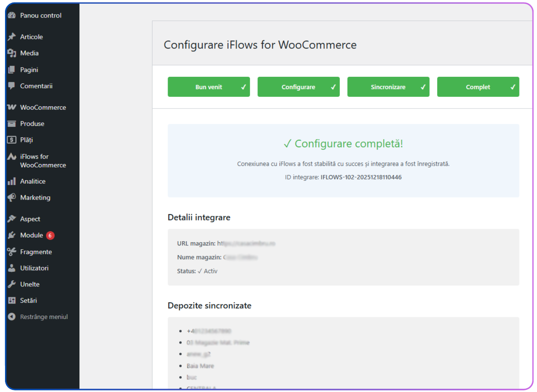Open the Panou control dashboard icon
The height and width of the screenshot is (392, 537).
click(12, 15)
